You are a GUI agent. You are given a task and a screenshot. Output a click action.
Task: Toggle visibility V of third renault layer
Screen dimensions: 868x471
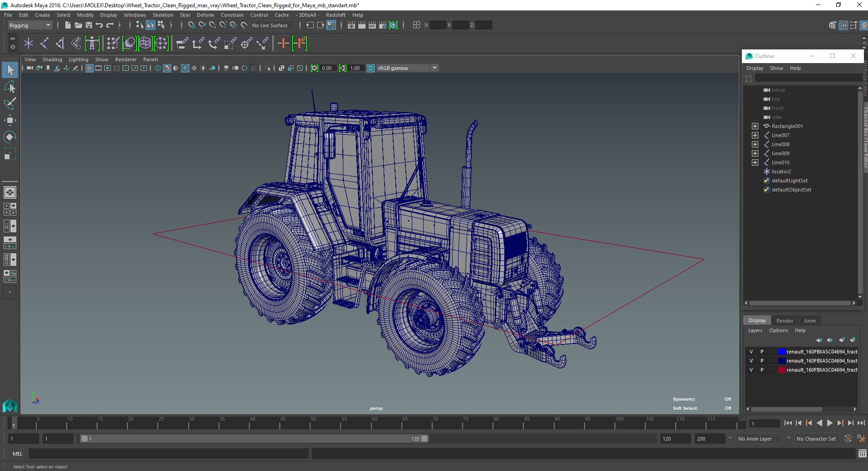[x=751, y=370]
